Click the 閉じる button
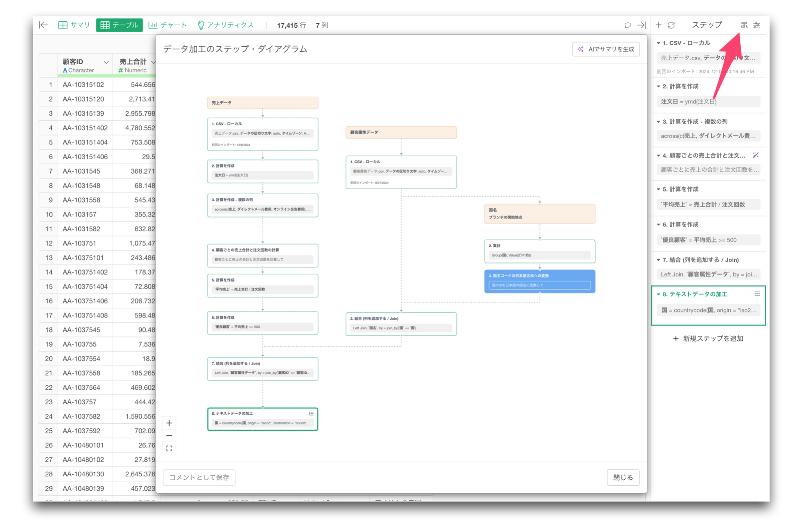This screenshot has width=812, height=521. click(623, 477)
